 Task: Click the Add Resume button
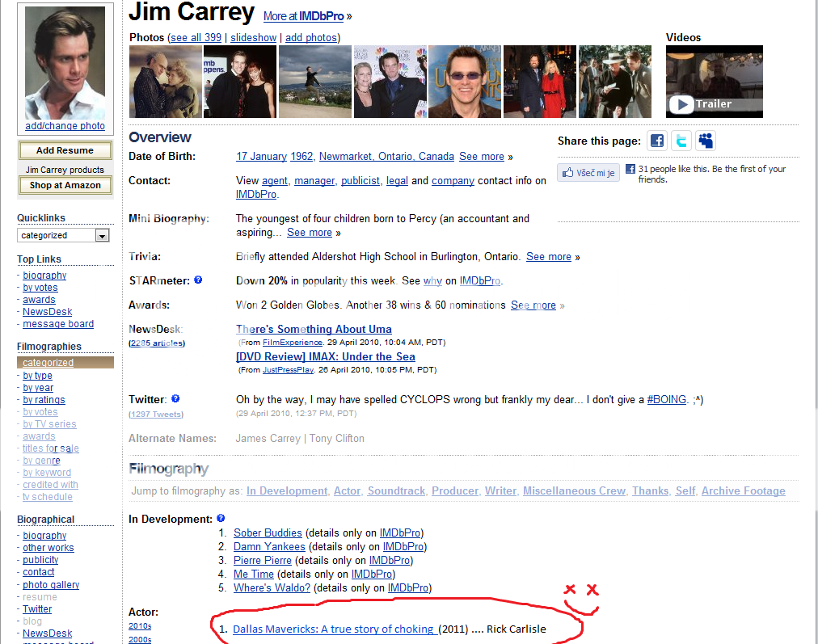pos(65,150)
